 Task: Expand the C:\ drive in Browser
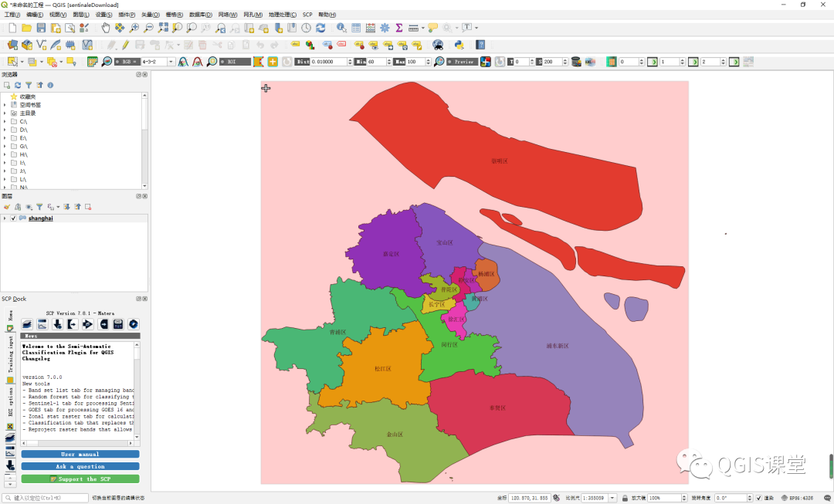[x=5, y=122]
